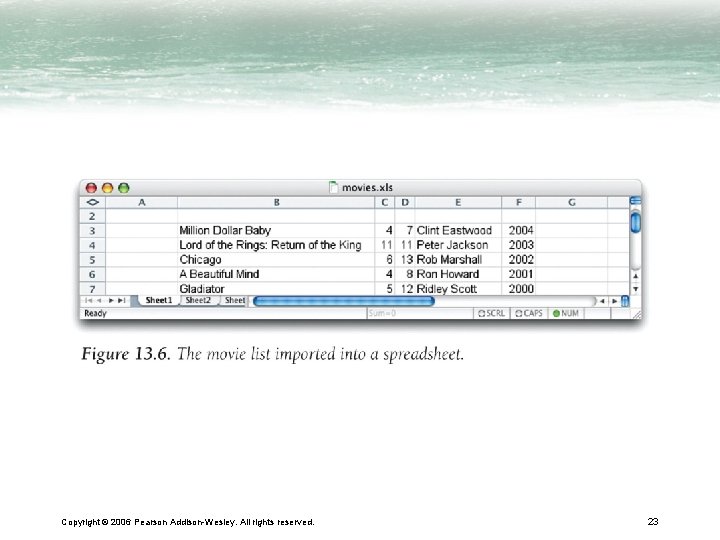Click the NUM lock indicator
Screen dimensions: 720x540
click(566, 313)
